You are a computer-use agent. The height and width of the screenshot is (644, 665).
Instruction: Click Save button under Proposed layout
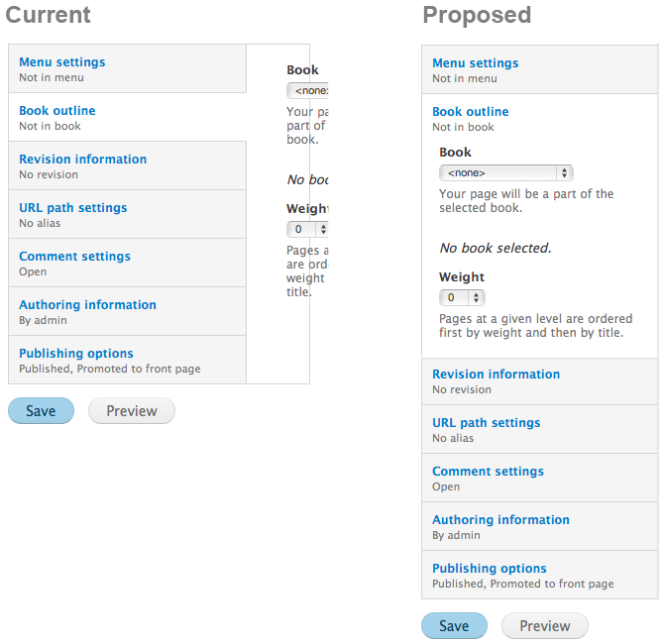tap(454, 626)
